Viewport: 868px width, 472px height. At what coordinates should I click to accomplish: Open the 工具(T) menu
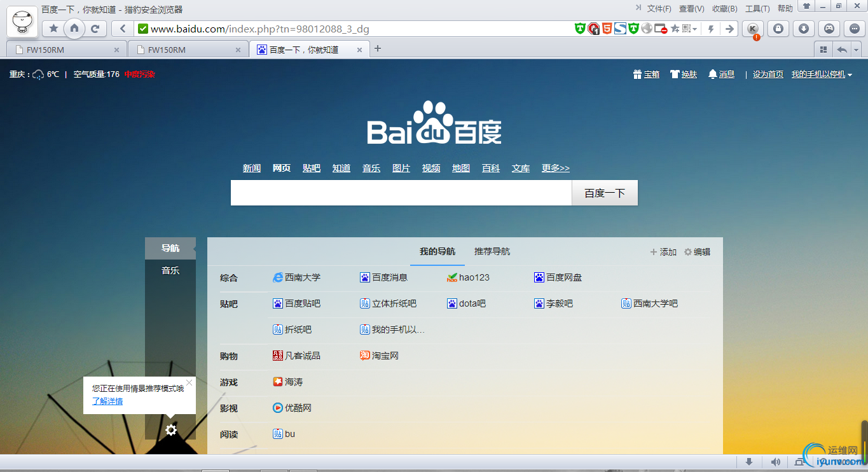pyautogui.click(x=757, y=8)
